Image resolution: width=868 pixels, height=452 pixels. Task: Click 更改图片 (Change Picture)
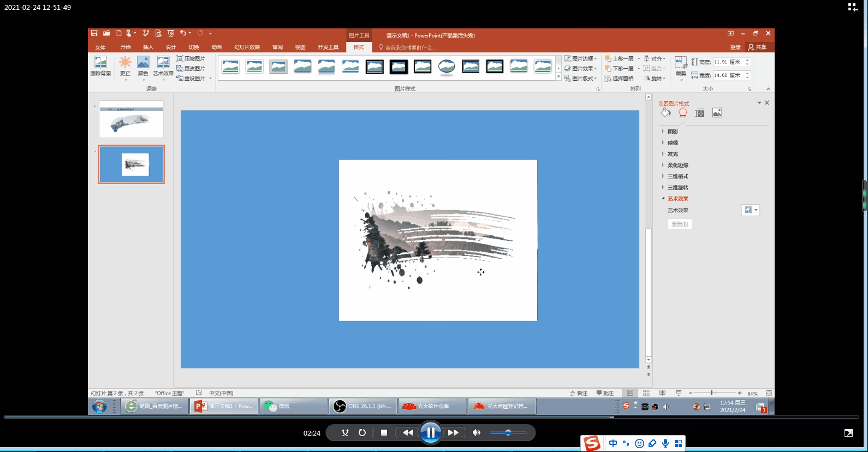pyautogui.click(x=191, y=68)
